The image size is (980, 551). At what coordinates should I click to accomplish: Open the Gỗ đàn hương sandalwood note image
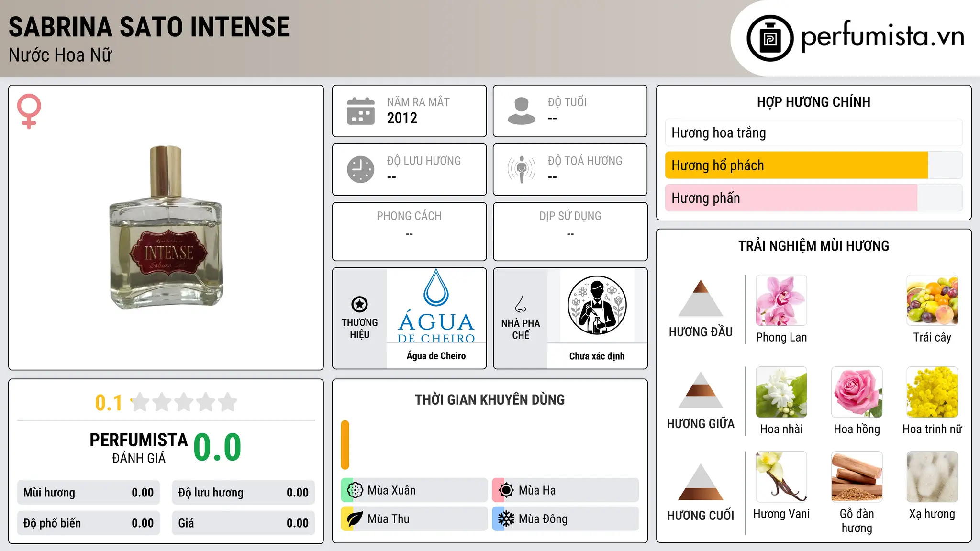click(x=857, y=477)
